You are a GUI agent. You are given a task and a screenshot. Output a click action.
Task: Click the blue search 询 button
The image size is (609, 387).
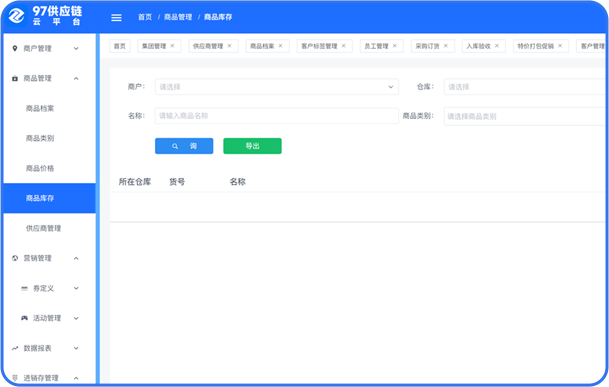[184, 146]
